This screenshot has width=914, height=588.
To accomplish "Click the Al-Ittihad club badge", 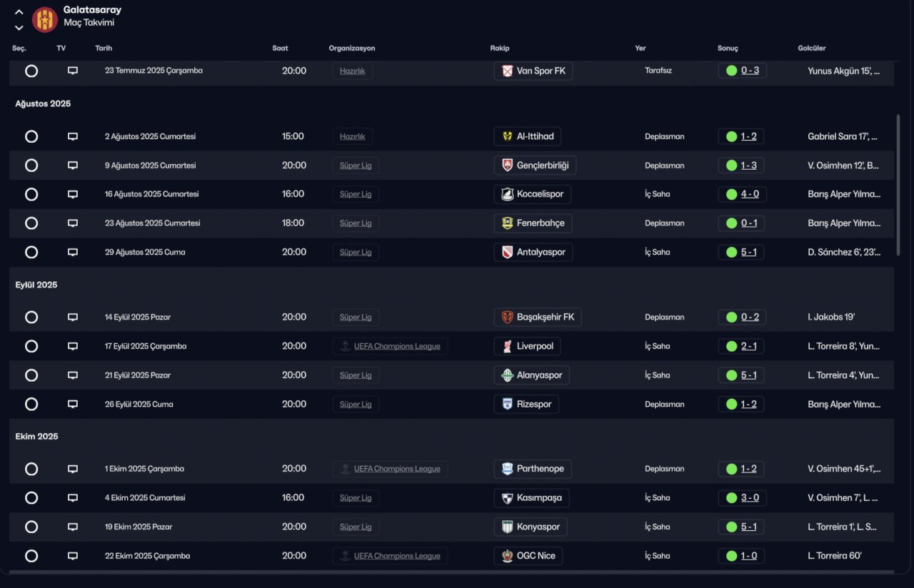I will 507,136.
